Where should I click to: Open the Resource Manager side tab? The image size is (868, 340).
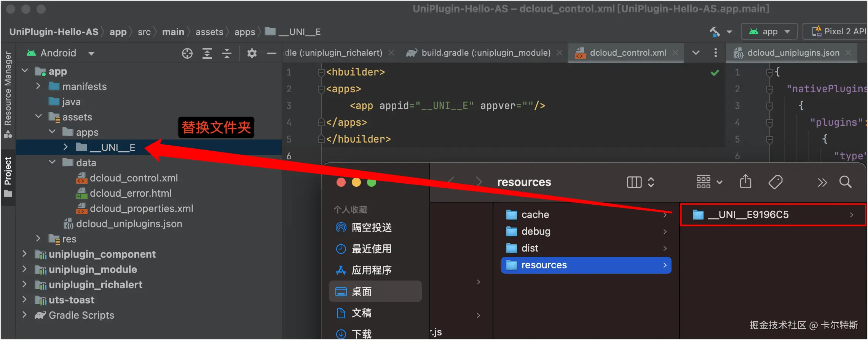(x=8, y=95)
